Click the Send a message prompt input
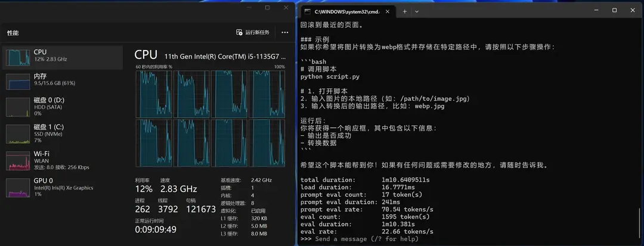This screenshot has width=644, height=246. 367,239
